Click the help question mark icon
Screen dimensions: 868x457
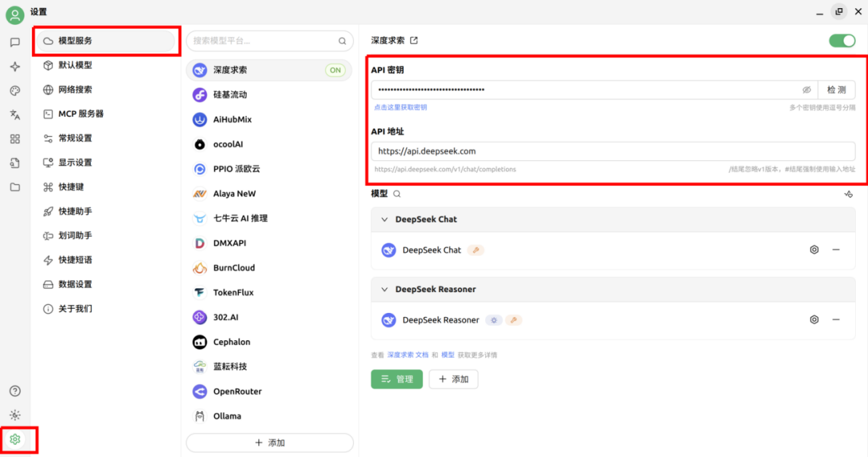15,391
